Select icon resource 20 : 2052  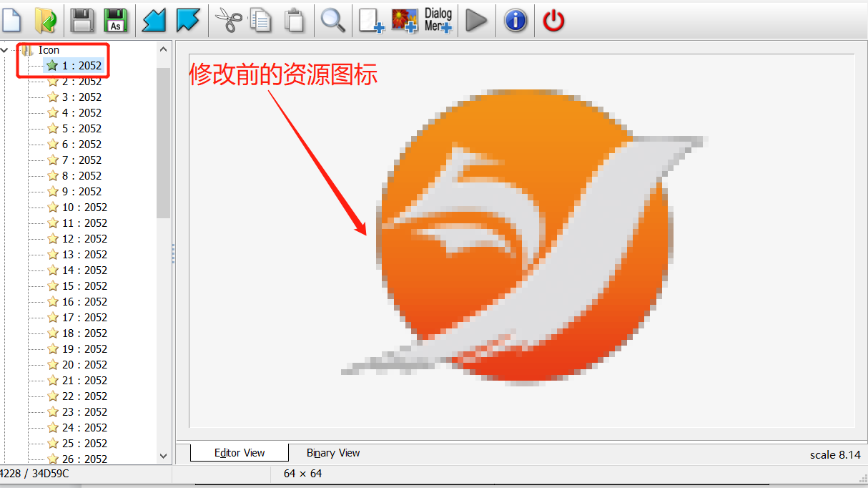point(84,365)
